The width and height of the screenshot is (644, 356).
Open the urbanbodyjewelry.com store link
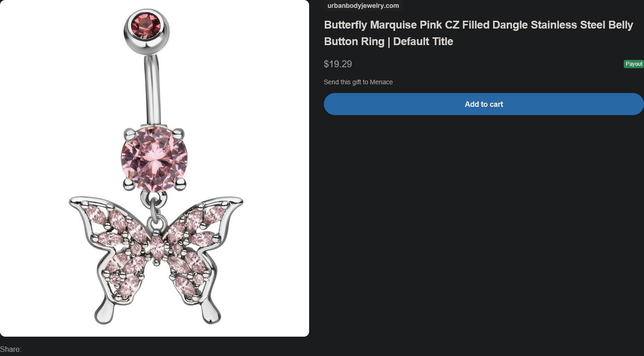click(x=363, y=6)
